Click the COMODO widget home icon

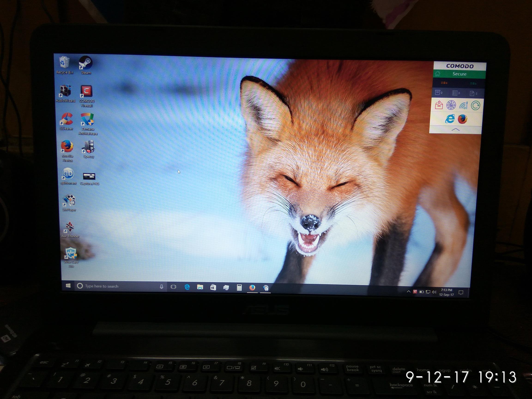438,74
